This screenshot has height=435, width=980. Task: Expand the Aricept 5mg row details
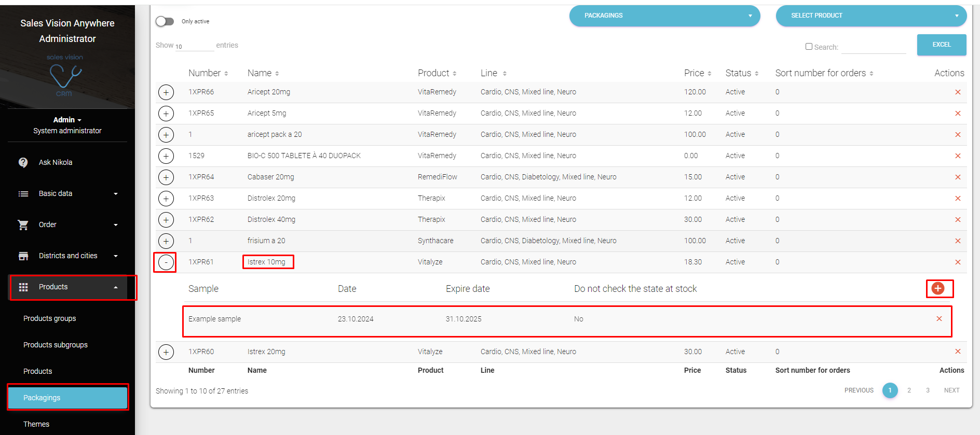pyautogui.click(x=166, y=114)
